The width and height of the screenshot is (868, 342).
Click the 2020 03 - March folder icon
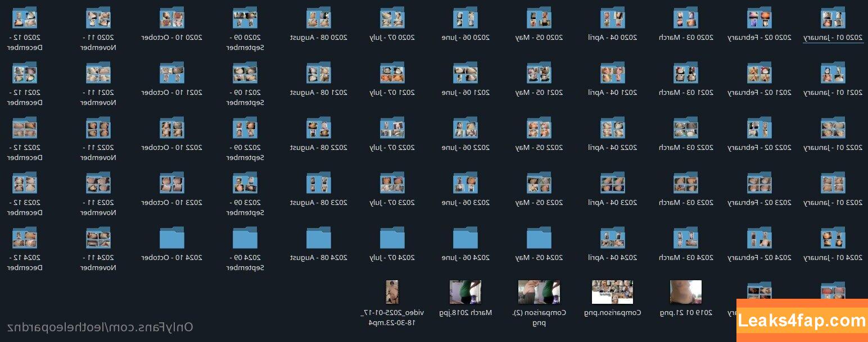[x=686, y=18]
